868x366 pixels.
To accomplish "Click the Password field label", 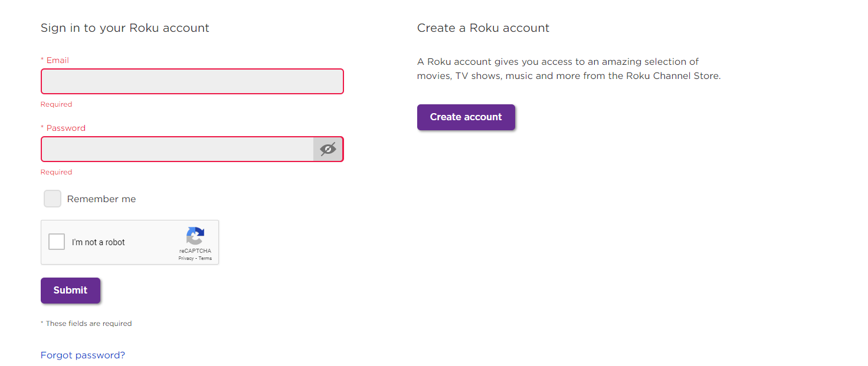I will coord(63,128).
